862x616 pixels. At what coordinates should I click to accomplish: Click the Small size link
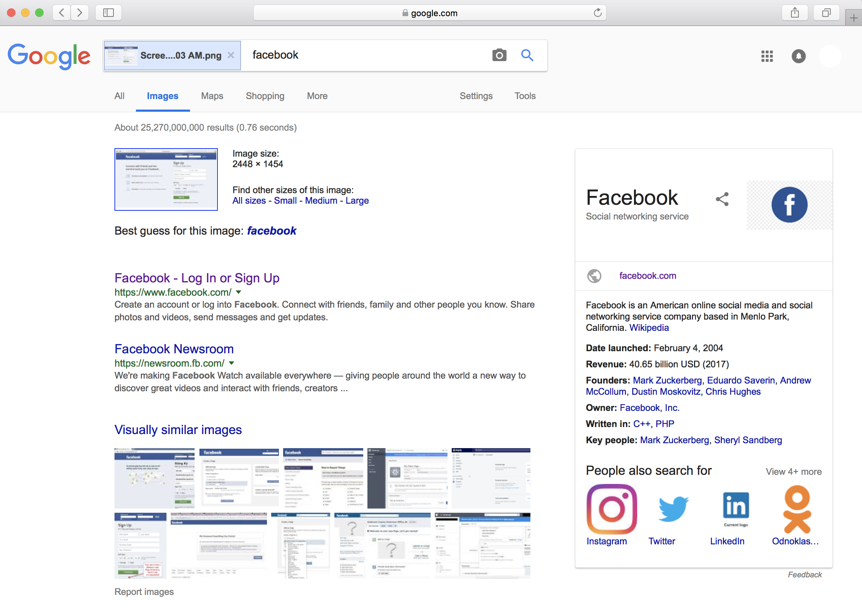(x=285, y=201)
